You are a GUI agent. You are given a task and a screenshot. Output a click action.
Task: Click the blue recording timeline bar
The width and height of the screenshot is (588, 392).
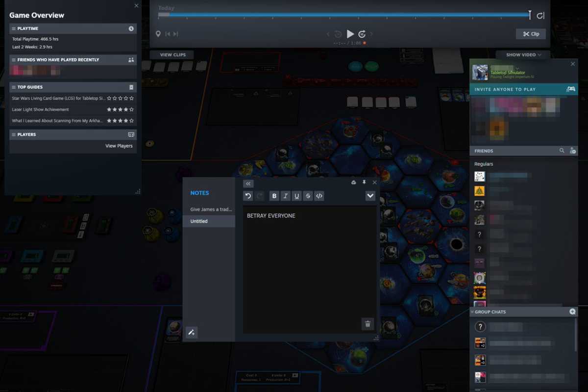click(x=343, y=15)
